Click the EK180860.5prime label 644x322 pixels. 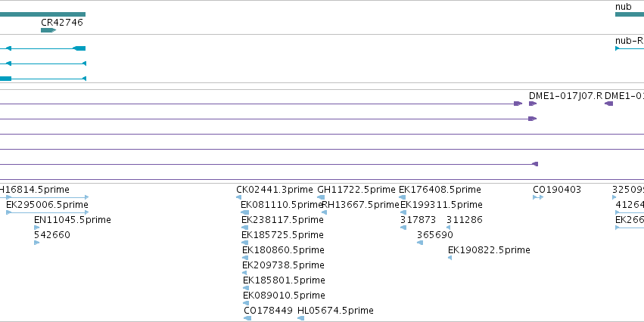click(283, 250)
